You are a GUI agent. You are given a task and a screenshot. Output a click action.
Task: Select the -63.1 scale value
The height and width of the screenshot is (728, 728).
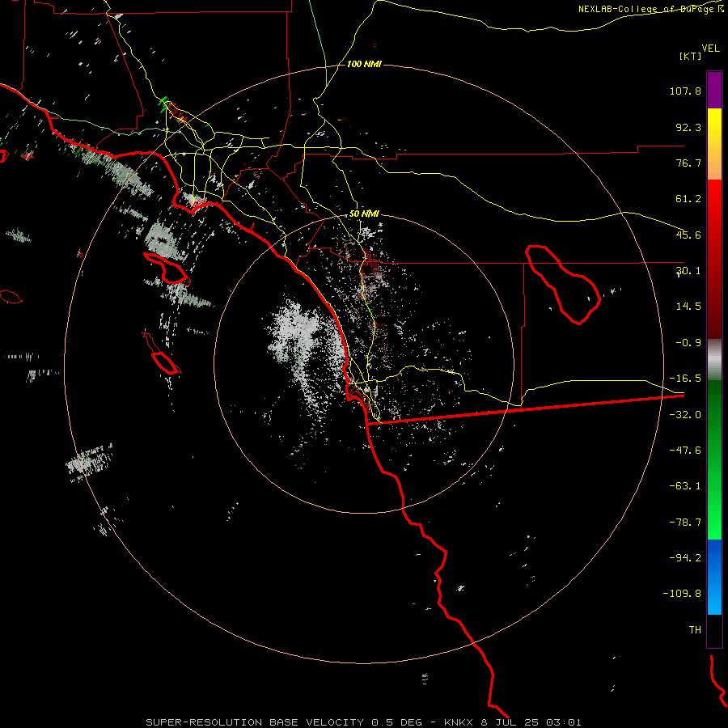point(685,486)
